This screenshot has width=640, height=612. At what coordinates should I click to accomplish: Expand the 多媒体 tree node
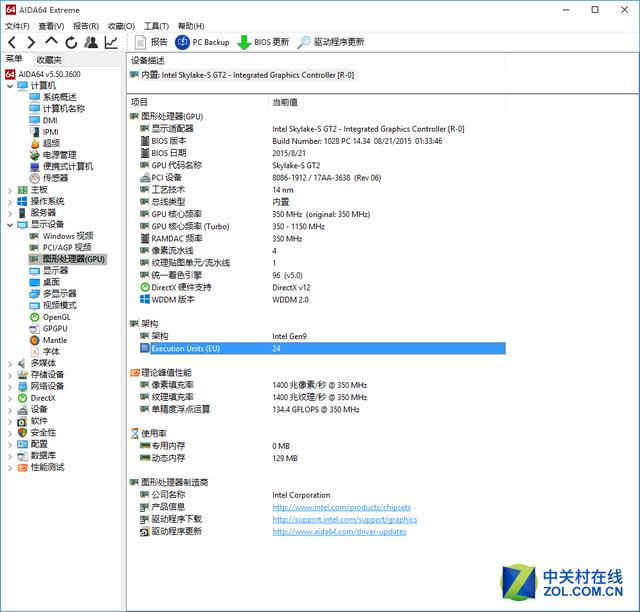[x=10, y=364]
